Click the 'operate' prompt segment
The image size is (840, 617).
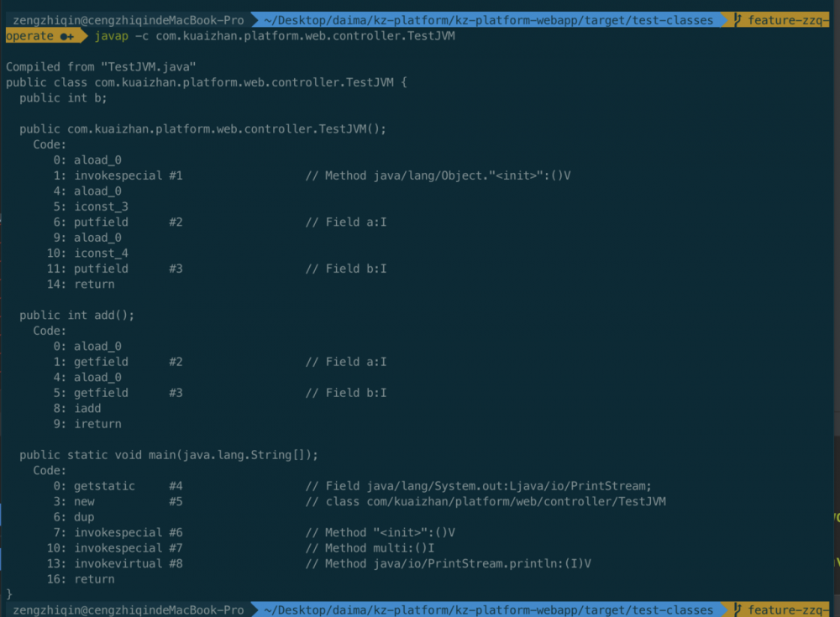[29, 36]
